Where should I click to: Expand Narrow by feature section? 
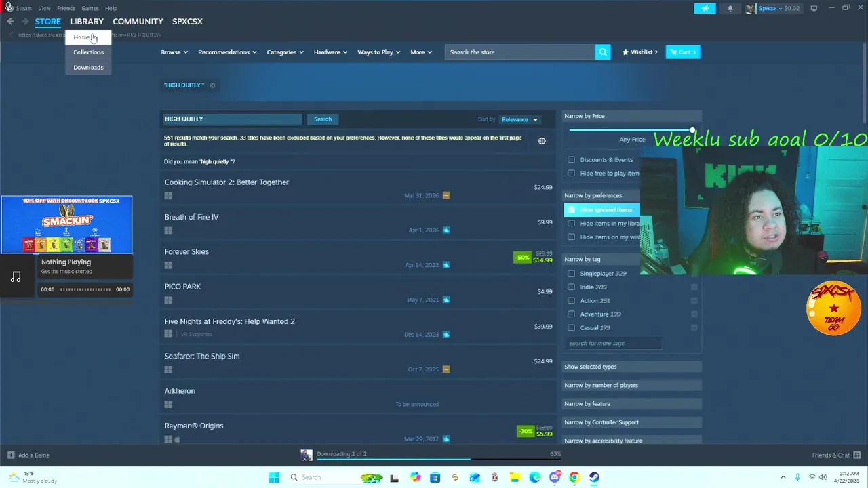pyautogui.click(x=632, y=404)
